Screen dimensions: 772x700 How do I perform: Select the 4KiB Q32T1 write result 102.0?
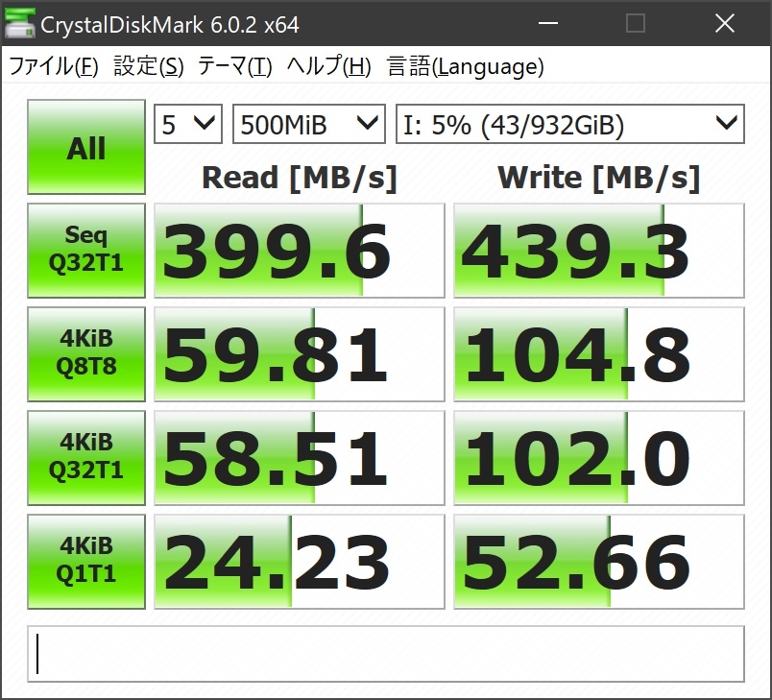tap(599, 458)
